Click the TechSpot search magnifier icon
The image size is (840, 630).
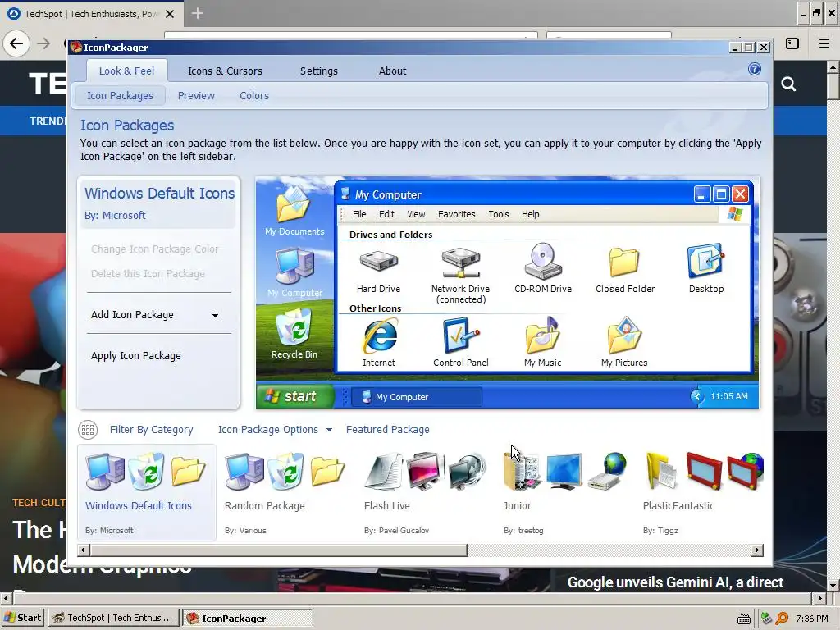click(788, 84)
